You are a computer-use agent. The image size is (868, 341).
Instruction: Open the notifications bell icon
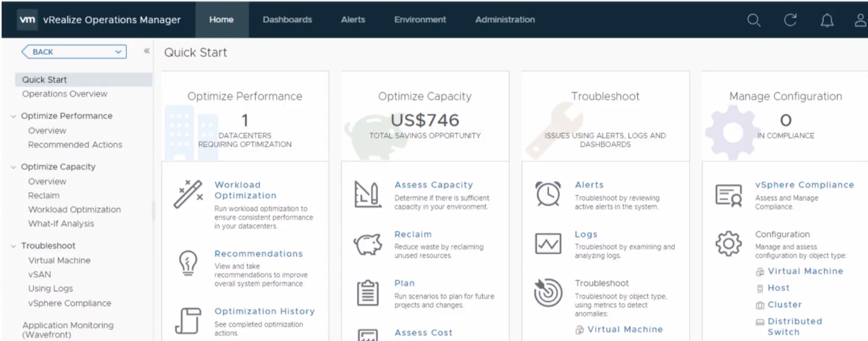click(x=827, y=20)
